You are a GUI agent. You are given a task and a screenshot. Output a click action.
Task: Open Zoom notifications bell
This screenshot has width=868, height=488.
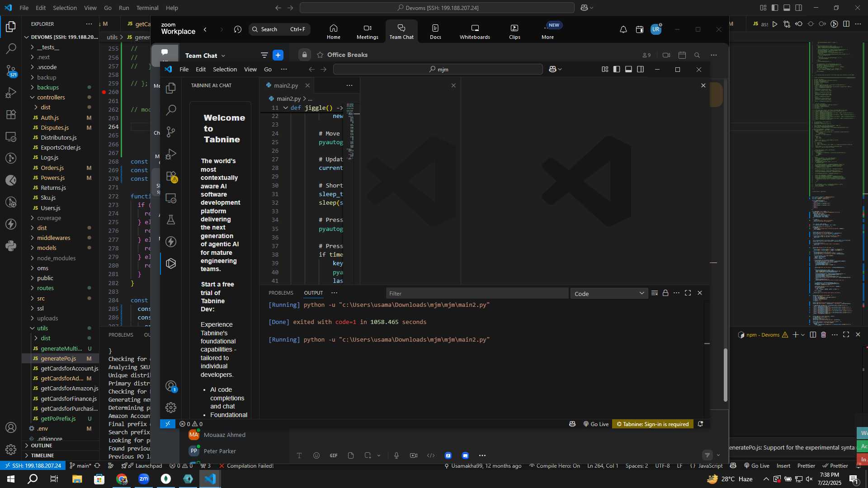623,29
